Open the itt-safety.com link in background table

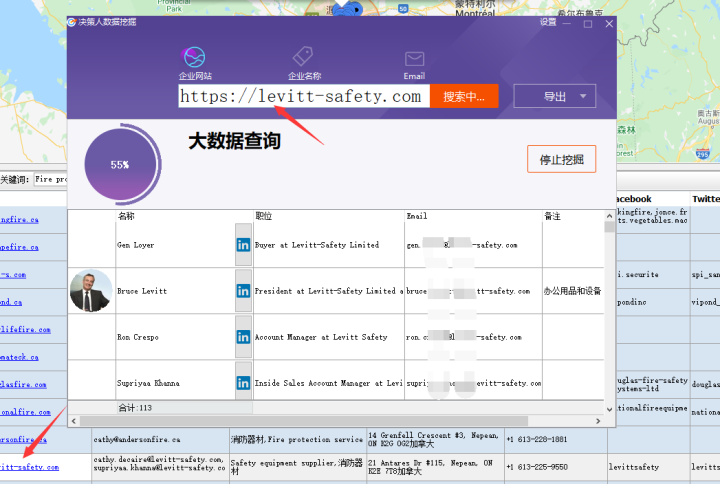(x=29, y=467)
